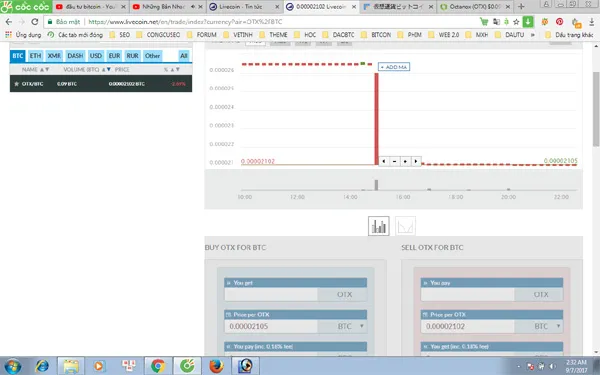The width and height of the screenshot is (600, 375).
Task: Open a new browser tab with plus
Action: coord(521,7)
